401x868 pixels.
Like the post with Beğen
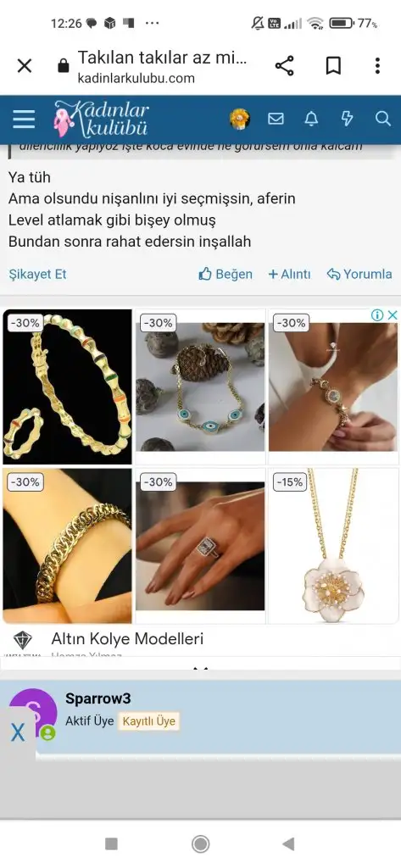pyautogui.click(x=226, y=274)
